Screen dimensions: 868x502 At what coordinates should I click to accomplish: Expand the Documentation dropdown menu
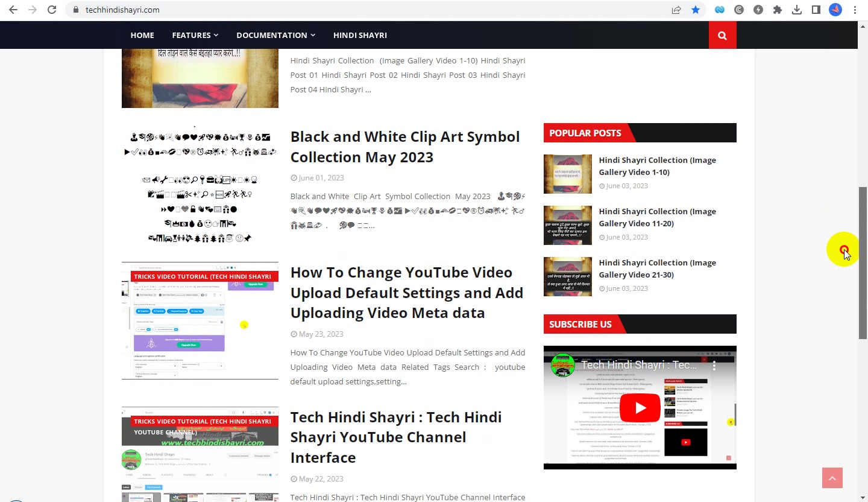point(275,35)
